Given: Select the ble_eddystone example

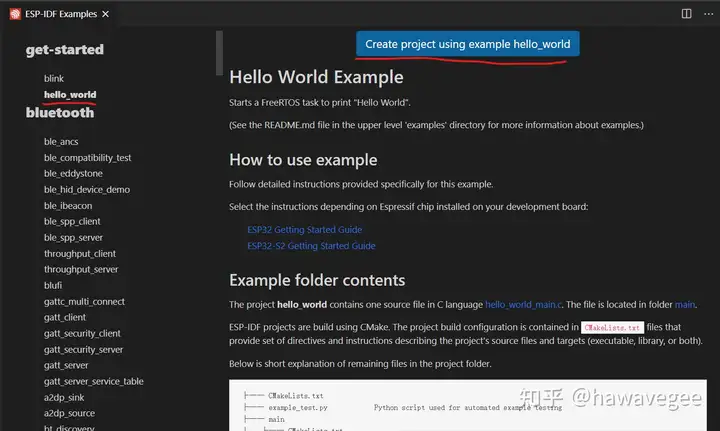Looking at the screenshot, I should click(73, 174).
